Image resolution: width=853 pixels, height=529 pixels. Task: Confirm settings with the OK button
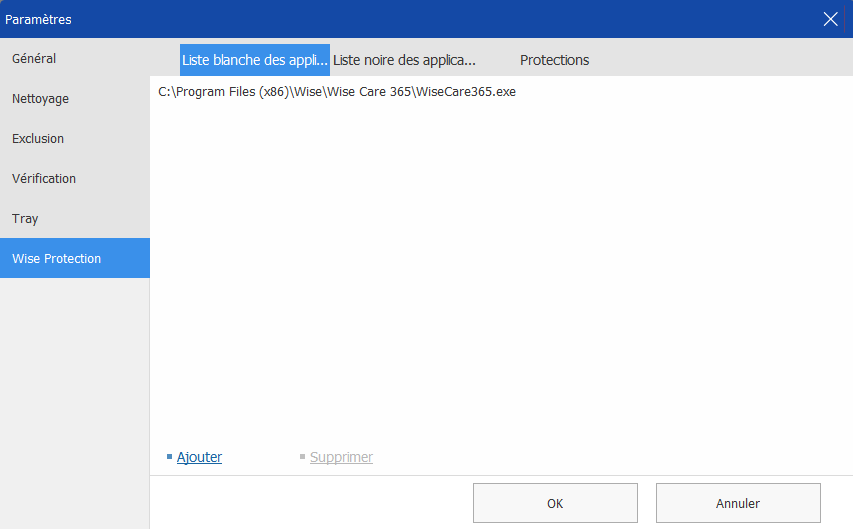click(555, 503)
